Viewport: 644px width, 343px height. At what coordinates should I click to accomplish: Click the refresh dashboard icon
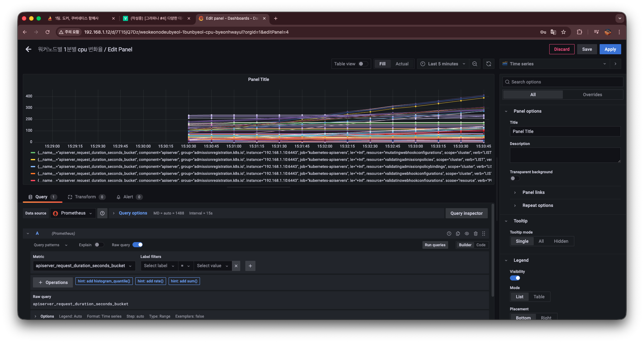[488, 64]
